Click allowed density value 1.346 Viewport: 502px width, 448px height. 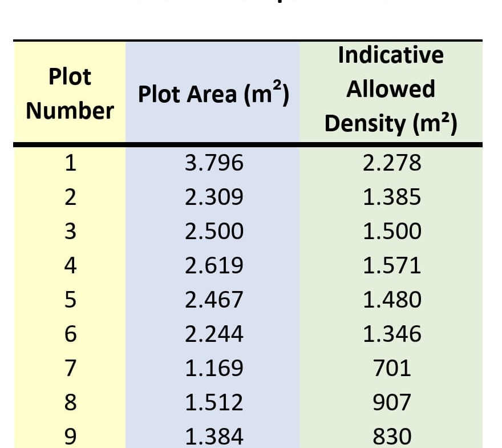coord(392,334)
